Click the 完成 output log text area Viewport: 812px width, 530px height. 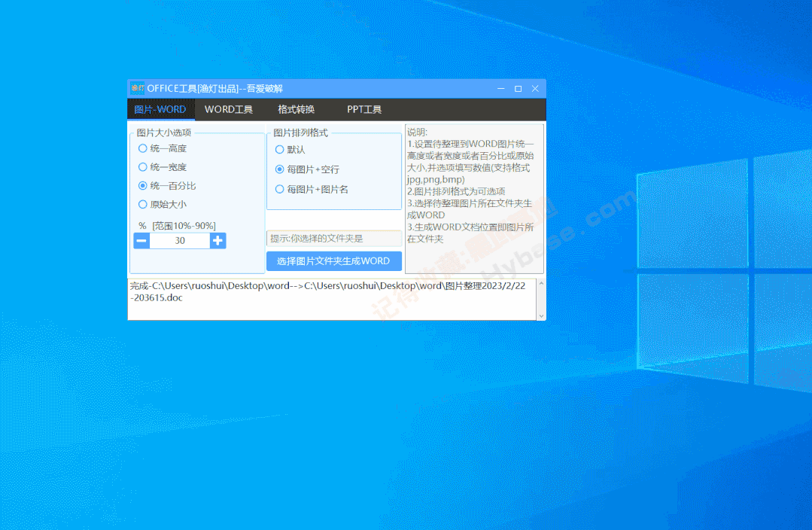pyautogui.click(x=332, y=300)
